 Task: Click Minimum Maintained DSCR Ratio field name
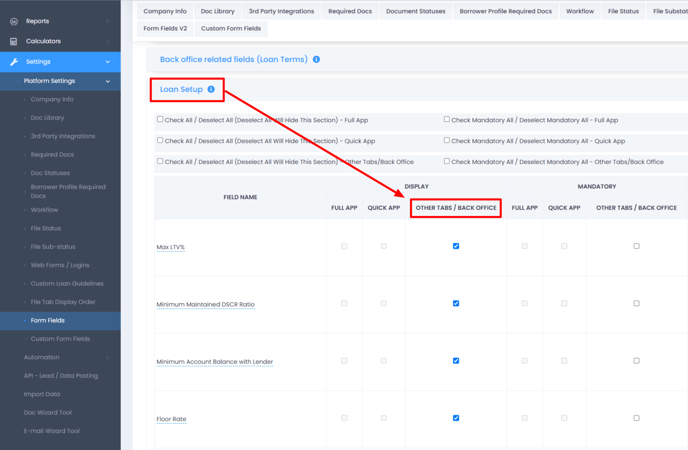205,304
